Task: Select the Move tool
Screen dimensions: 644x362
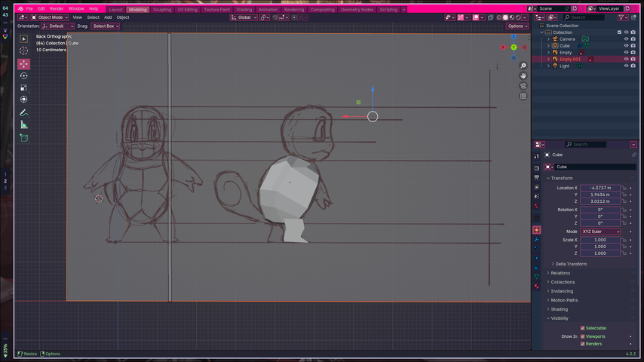Action: click(x=24, y=64)
